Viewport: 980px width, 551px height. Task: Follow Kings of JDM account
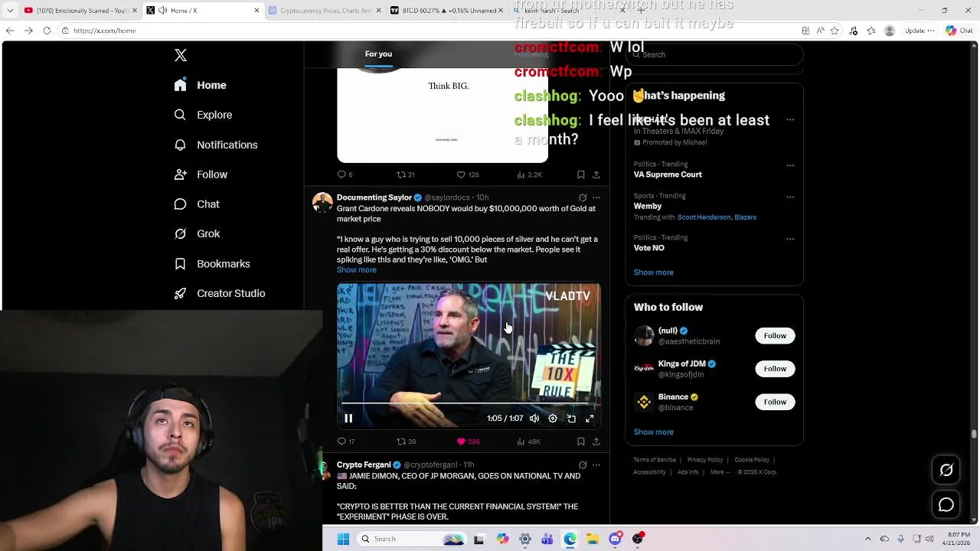tap(775, 369)
